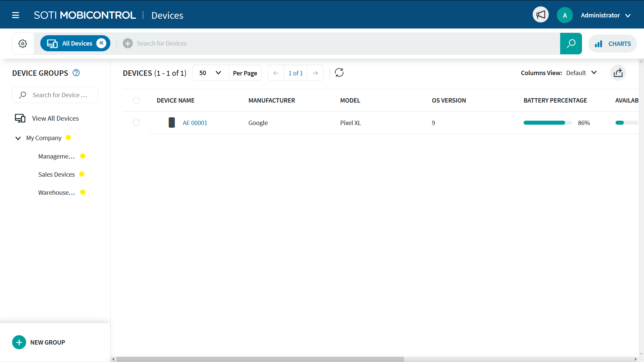Screen dimensions: 644x362
Task: Open the settings gear icon
Action: pos(23,44)
